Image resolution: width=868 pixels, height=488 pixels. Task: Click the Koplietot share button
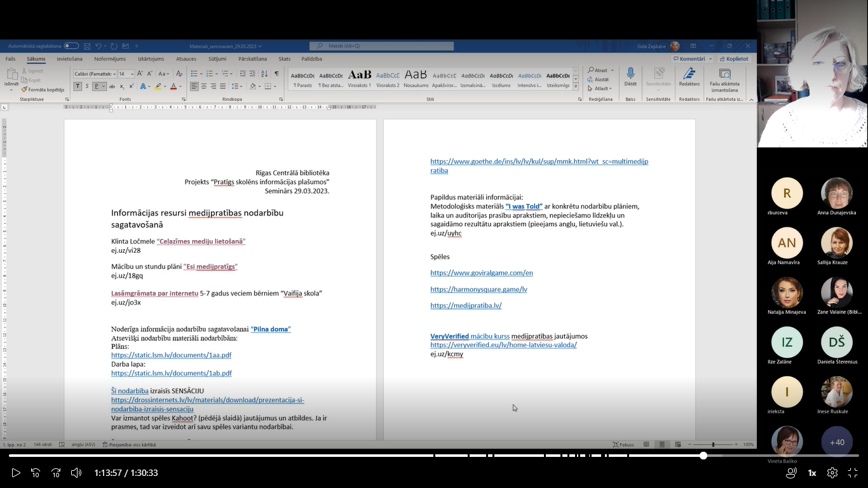pyautogui.click(x=733, y=59)
